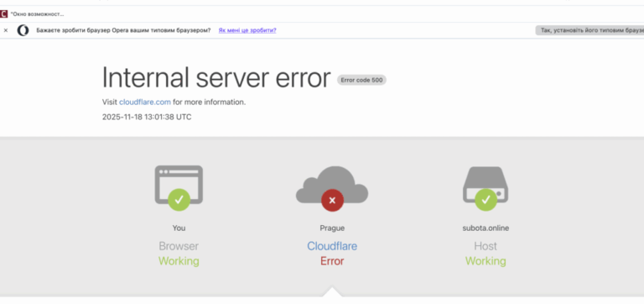Click the red C favicon on the tab
This screenshot has width=644, height=304.
3,14
